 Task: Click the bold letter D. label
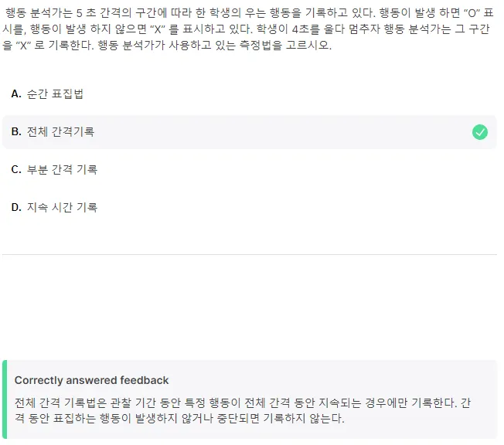[x=16, y=207]
